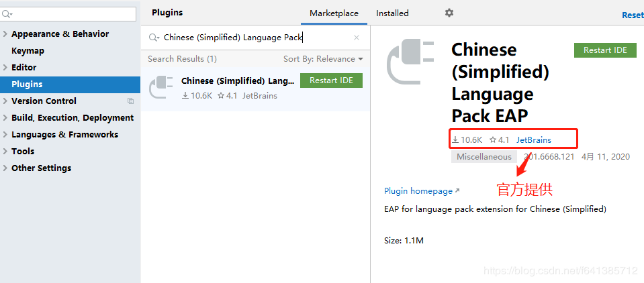The width and height of the screenshot is (644, 283).
Task: Click the Search Results (1) label
Action: (183, 59)
